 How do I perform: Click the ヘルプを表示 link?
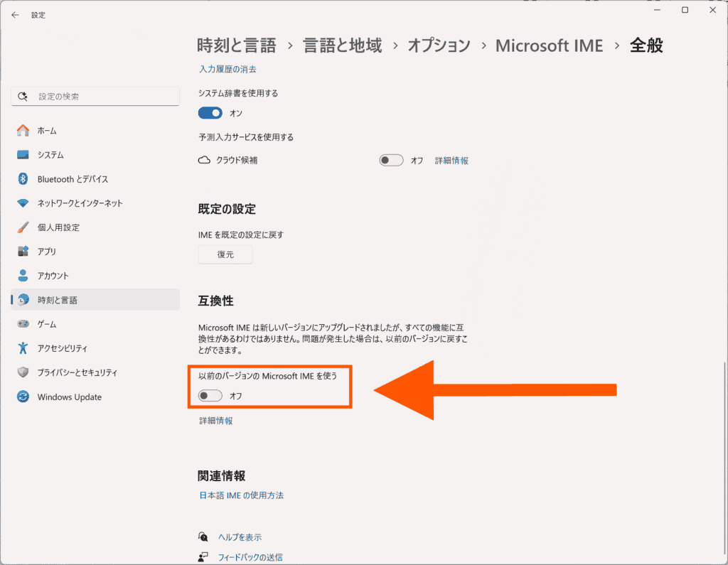(240, 537)
